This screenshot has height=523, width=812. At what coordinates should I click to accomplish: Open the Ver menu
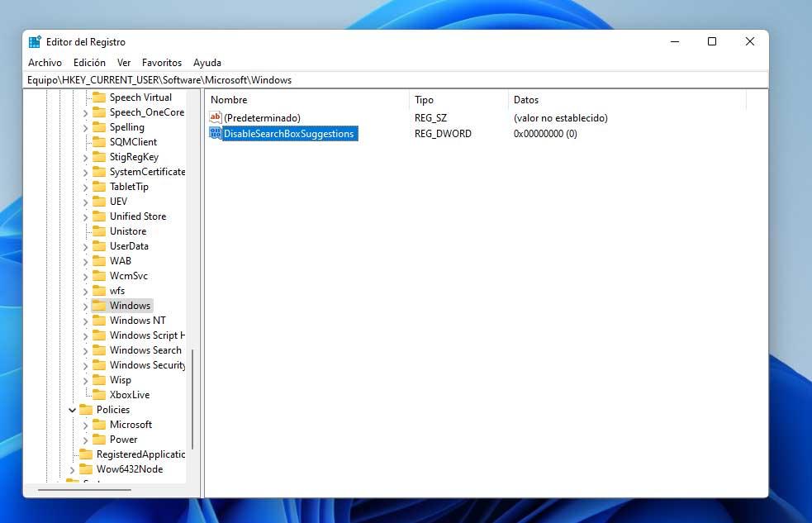(124, 63)
